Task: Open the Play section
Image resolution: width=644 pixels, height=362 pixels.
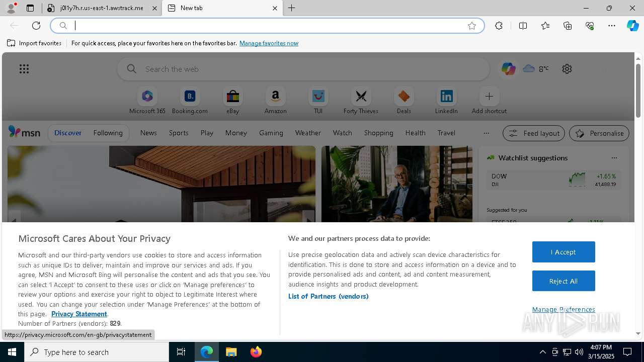Action: (207, 133)
